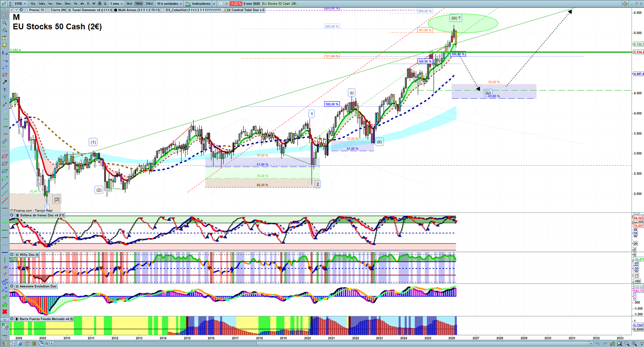Screen dimensions: 644x347
Task: Select the D daily timeframe
Action: [88, 4]
